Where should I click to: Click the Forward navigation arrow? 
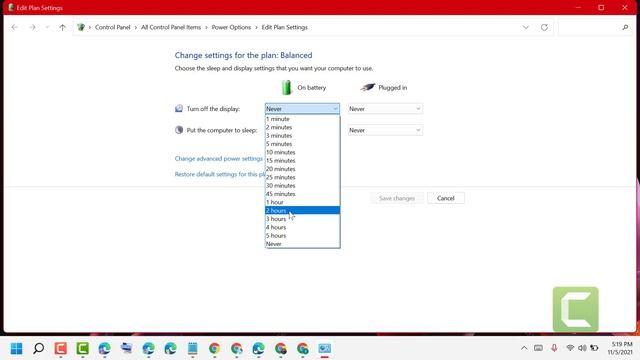32,27
